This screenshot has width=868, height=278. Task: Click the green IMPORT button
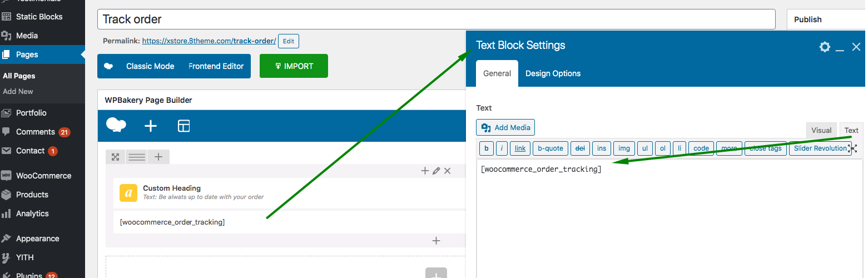pos(294,66)
